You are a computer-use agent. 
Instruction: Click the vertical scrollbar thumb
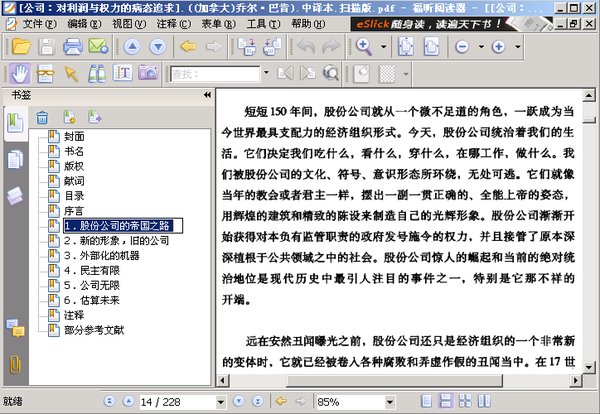[x=589, y=120]
